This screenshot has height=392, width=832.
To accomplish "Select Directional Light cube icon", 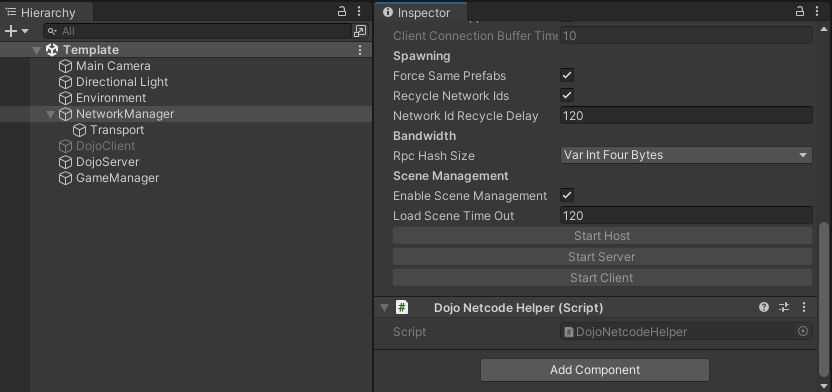I will pos(65,82).
